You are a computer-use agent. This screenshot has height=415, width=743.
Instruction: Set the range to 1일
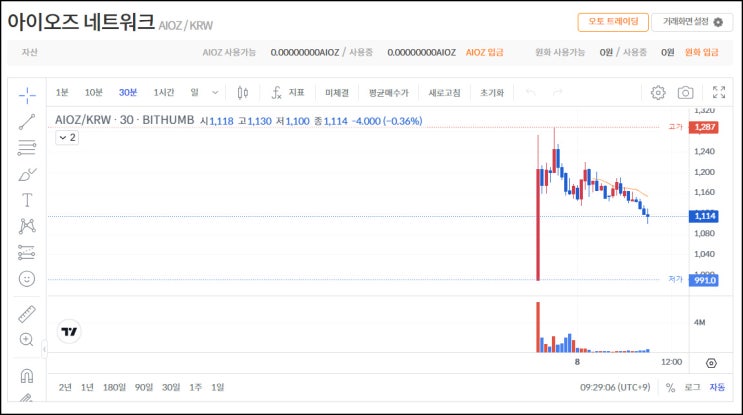[217, 387]
